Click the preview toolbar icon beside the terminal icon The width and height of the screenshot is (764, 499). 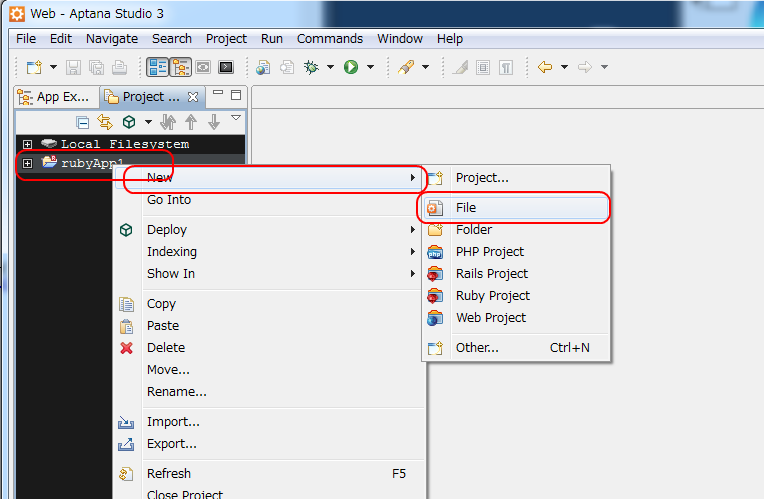click(x=203, y=67)
